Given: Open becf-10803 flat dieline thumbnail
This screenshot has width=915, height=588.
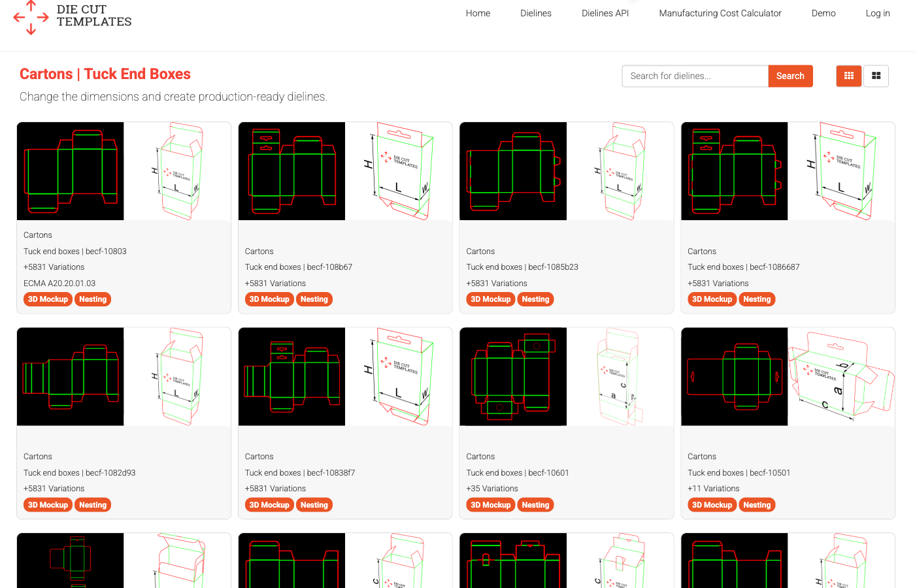Looking at the screenshot, I should 71,171.
